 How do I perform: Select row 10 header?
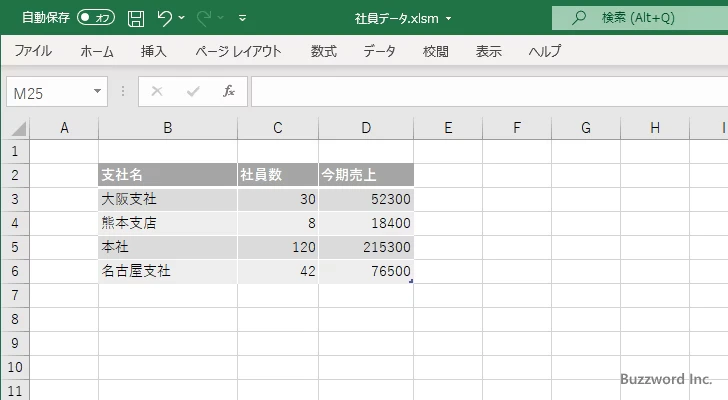15,367
